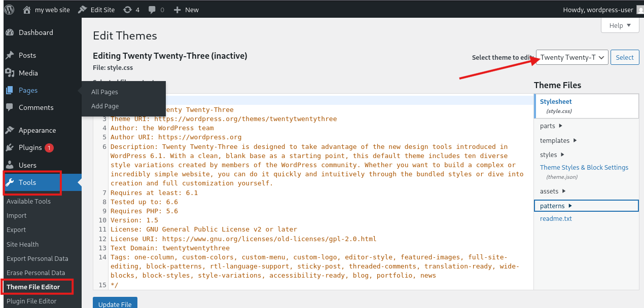Open Plugin File Editor in Tools menu
This screenshot has width=644, height=308.
point(31,301)
